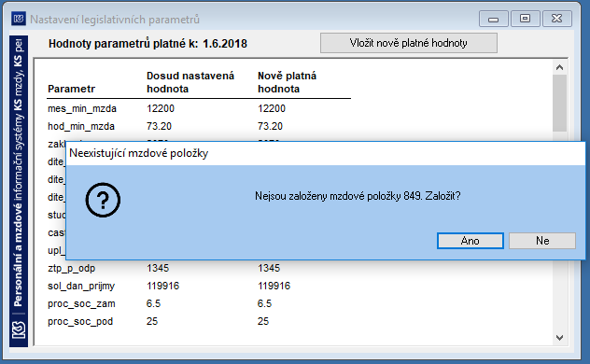Select the sol_dan_prijmy parameter row
Image resolution: width=590 pixels, height=364 pixels.
[199, 286]
